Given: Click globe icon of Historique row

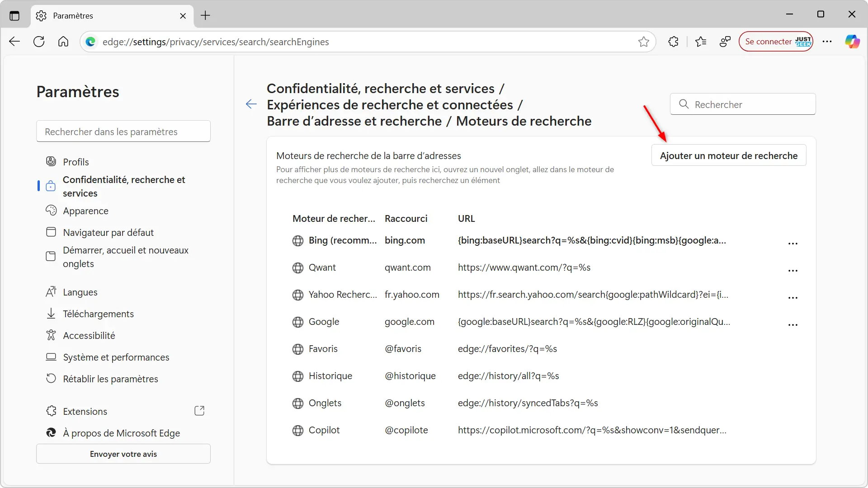Looking at the screenshot, I should click(298, 376).
